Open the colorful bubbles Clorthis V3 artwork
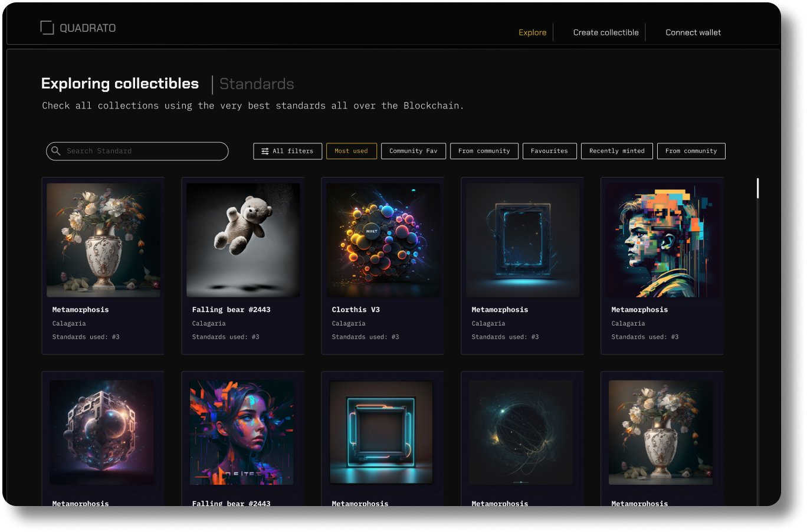This screenshot has height=532, width=807. 383,240
